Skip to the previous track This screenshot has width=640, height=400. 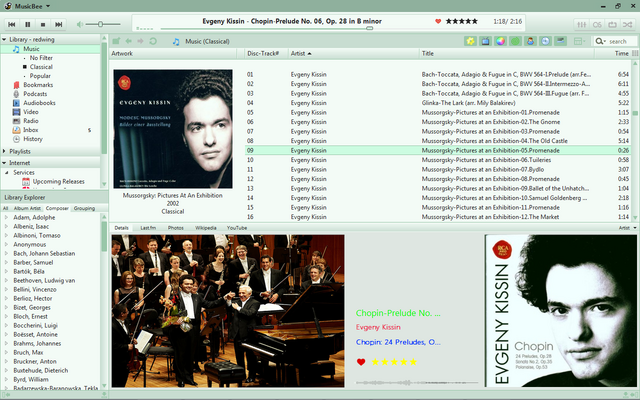pos(12,24)
